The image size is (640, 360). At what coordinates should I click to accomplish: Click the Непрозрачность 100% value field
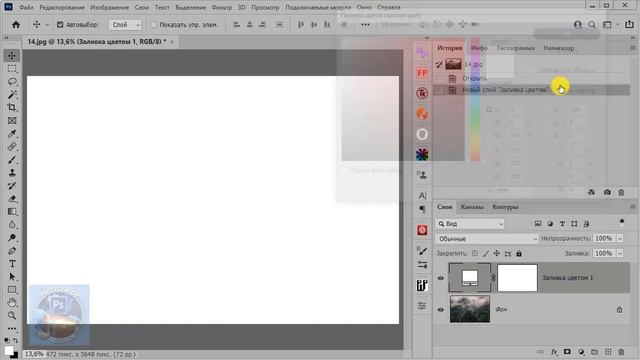(x=604, y=238)
